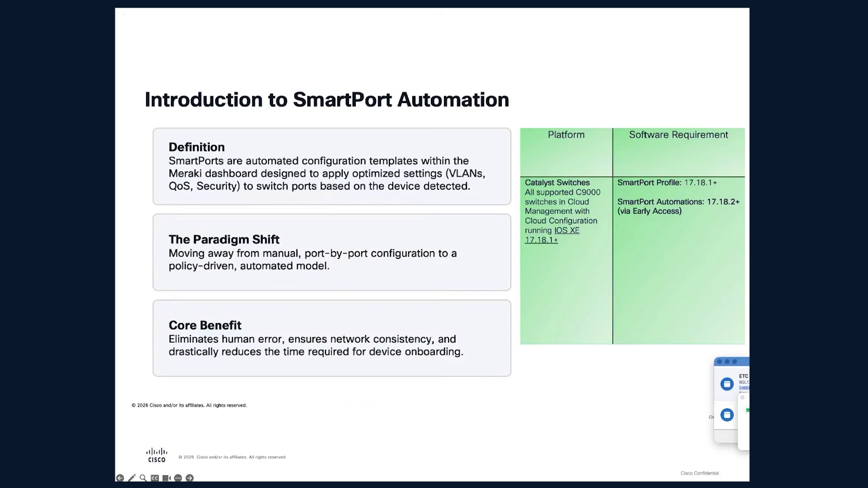Open the more options ellipsis menu

click(178, 478)
